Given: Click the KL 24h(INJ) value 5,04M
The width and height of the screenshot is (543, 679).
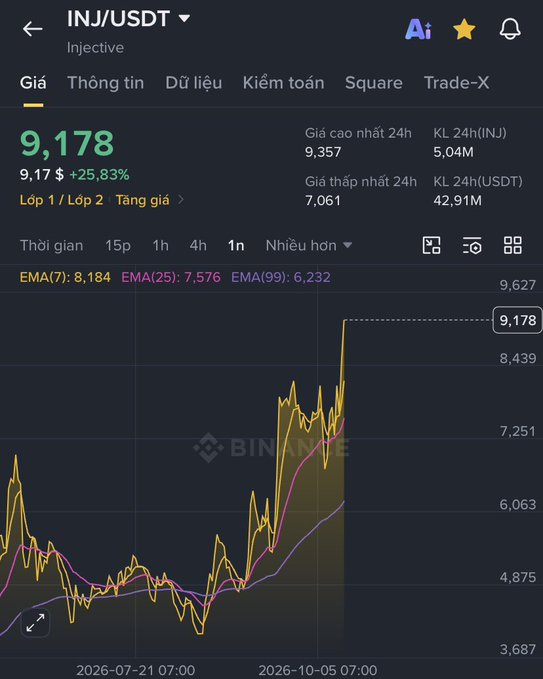Looking at the screenshot, I should click(x=453, y=152).
